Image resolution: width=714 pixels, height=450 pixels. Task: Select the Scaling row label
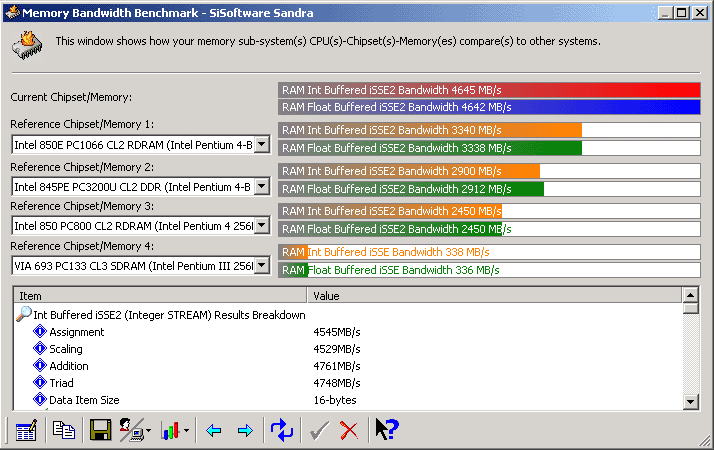click(66, 349)
